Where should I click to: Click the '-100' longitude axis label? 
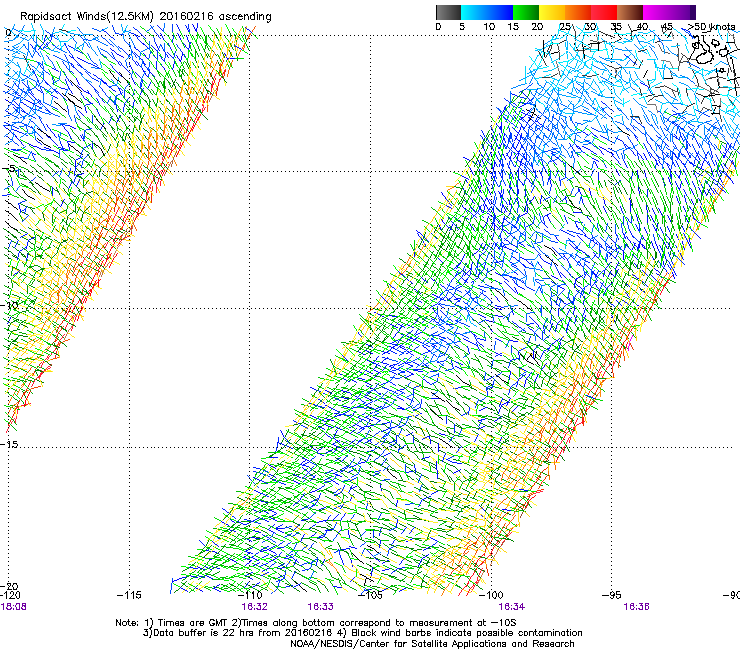pos(491,595)
